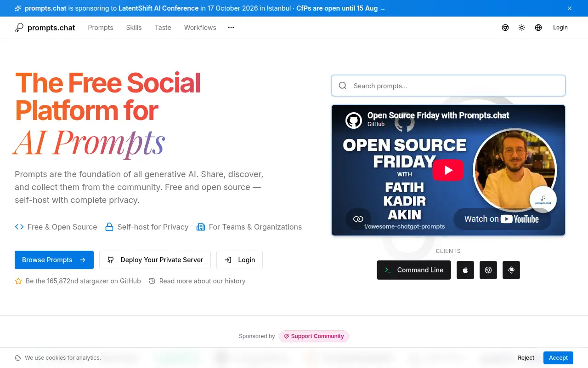Click the prompts.chat logo icon
This screenshot has height=368, width=588.
click(19, 28)
